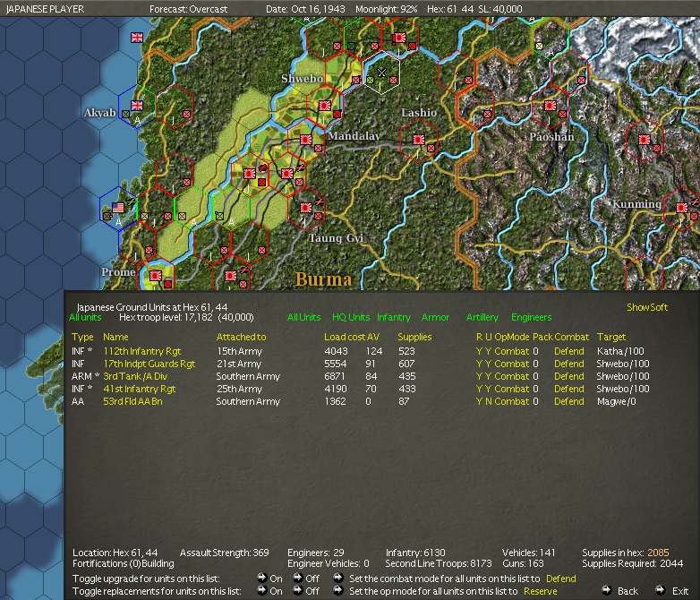Select the Japanese flag below Shwebo label
700x600 pixels.
point(325,106)
